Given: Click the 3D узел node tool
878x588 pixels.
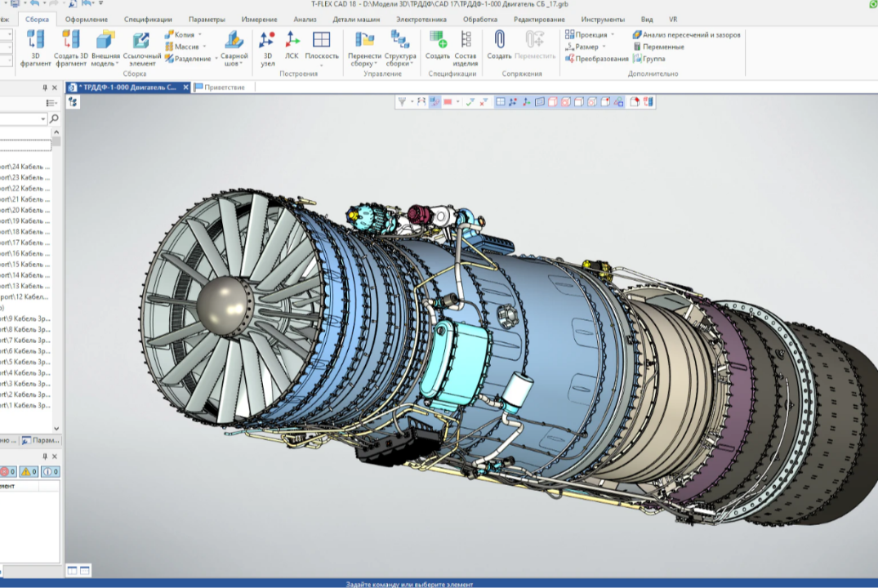Looking at the screenshot, I should pos(267,40).
